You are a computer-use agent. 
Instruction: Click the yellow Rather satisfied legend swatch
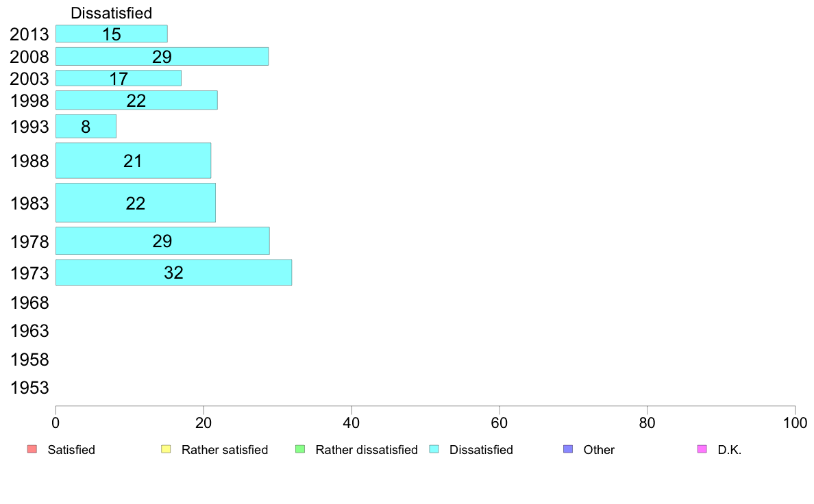(x=165, y=449)
